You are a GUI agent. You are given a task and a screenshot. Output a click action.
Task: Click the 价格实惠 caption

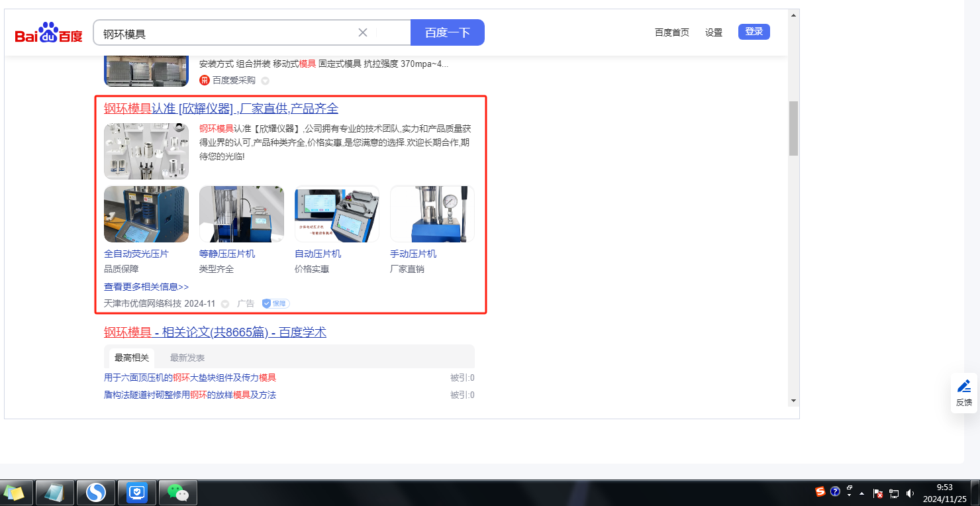(x=312, y=269)
